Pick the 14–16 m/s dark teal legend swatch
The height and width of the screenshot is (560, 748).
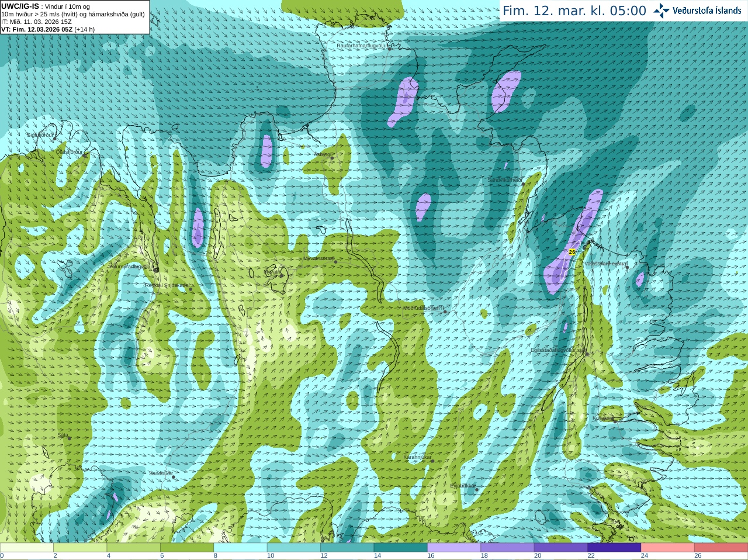tap(401, 548)
